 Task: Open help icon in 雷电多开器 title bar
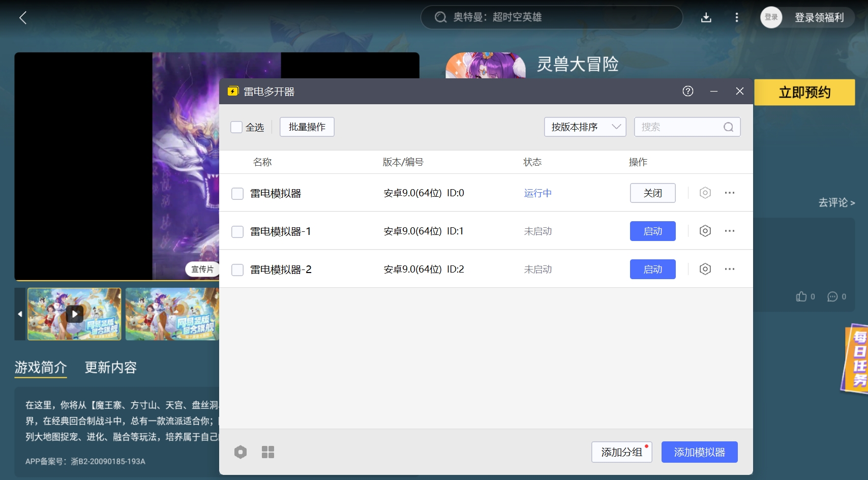(688, 91)
